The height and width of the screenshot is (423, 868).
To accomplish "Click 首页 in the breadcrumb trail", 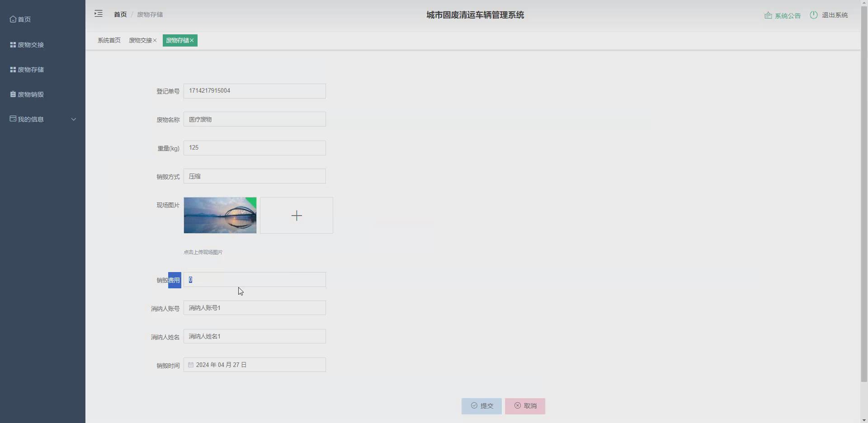I will (120, 14).
